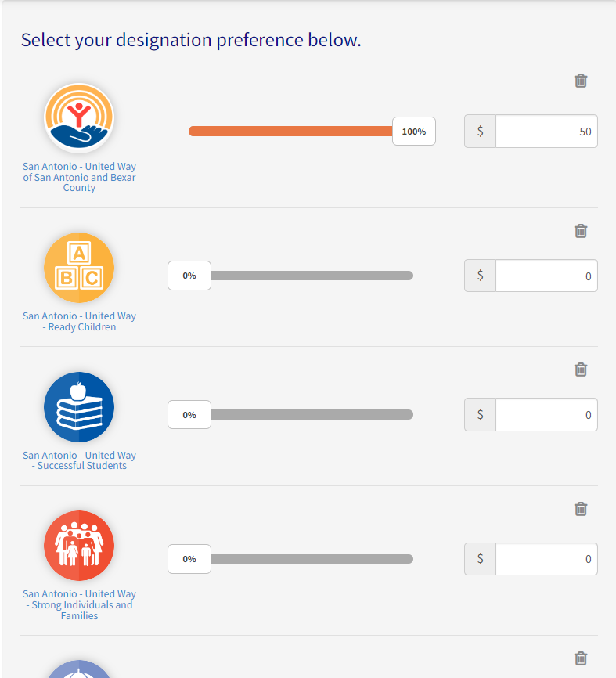Delete Strong Individuals and Families designation
616x678 pixels.
(x=581, y=509)
